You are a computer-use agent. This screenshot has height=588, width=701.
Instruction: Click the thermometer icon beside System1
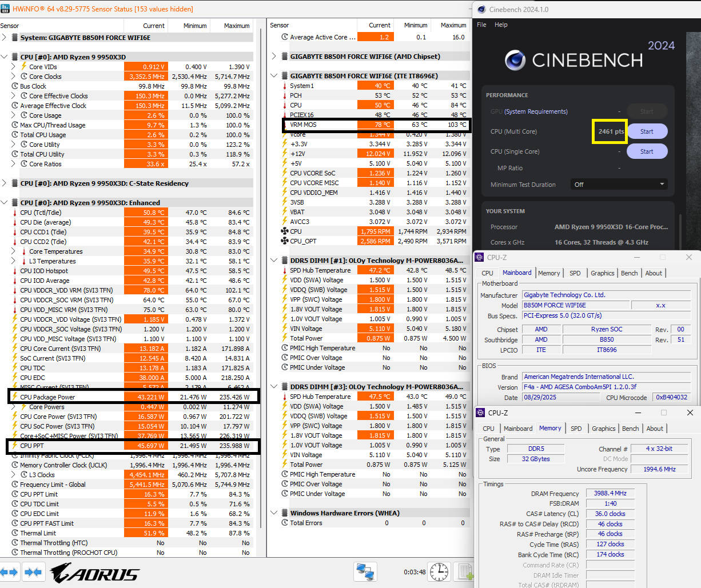tap(285, 86)
